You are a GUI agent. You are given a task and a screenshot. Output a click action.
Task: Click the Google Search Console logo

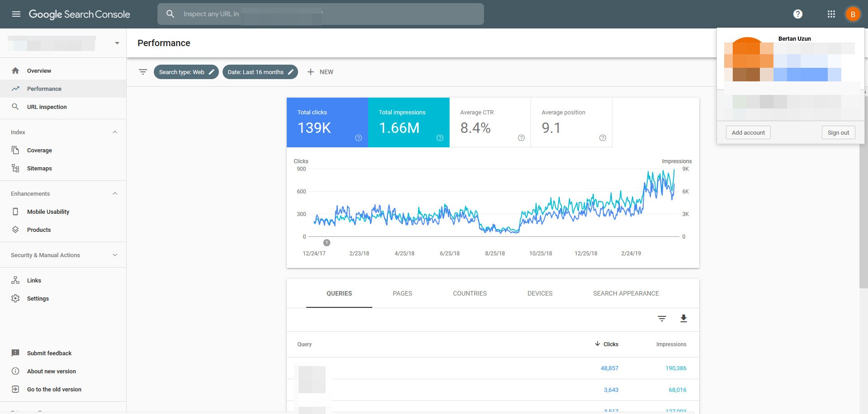(79, 14)
